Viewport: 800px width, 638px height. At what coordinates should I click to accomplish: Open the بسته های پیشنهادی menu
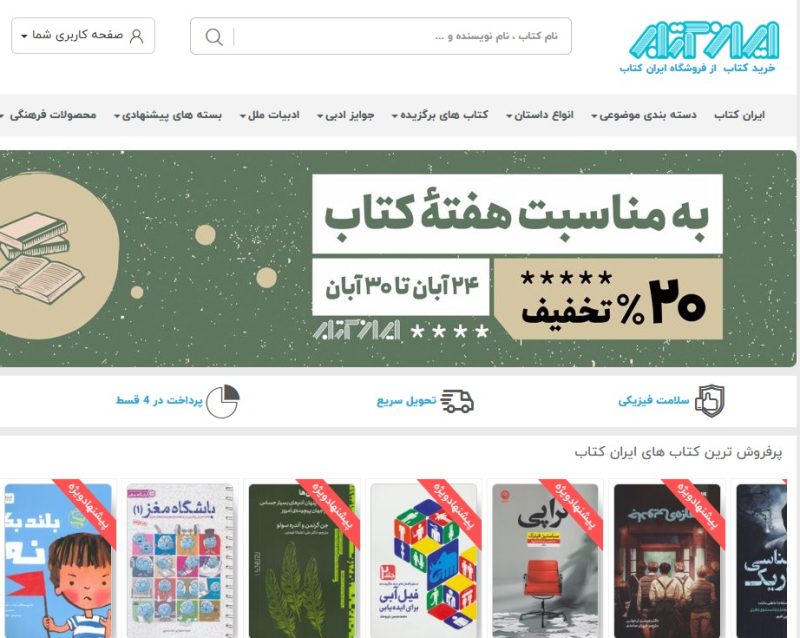(168, 115)
